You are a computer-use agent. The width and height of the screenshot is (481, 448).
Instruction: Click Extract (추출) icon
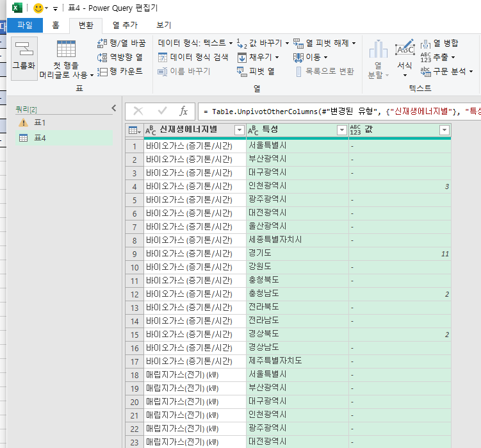[425, 58]
